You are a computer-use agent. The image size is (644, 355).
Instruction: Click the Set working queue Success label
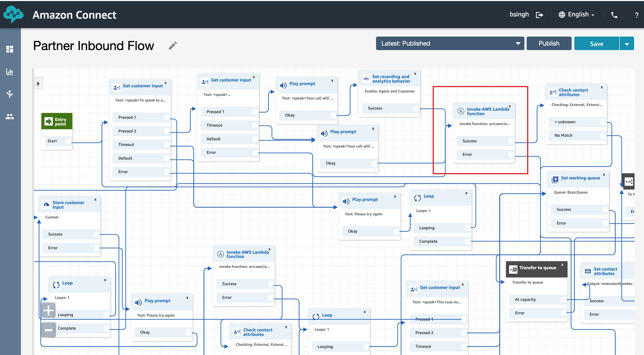[x=564, y=209]
